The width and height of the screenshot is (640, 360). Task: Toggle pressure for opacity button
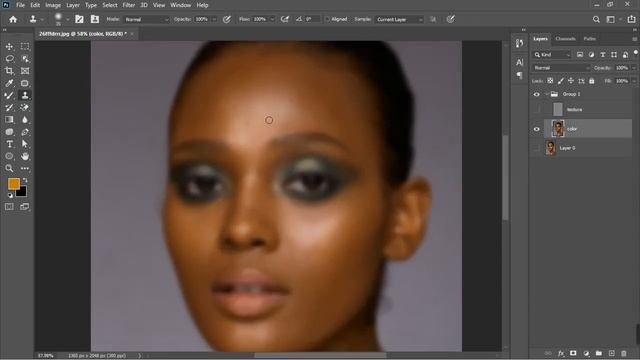coord(227,19)
